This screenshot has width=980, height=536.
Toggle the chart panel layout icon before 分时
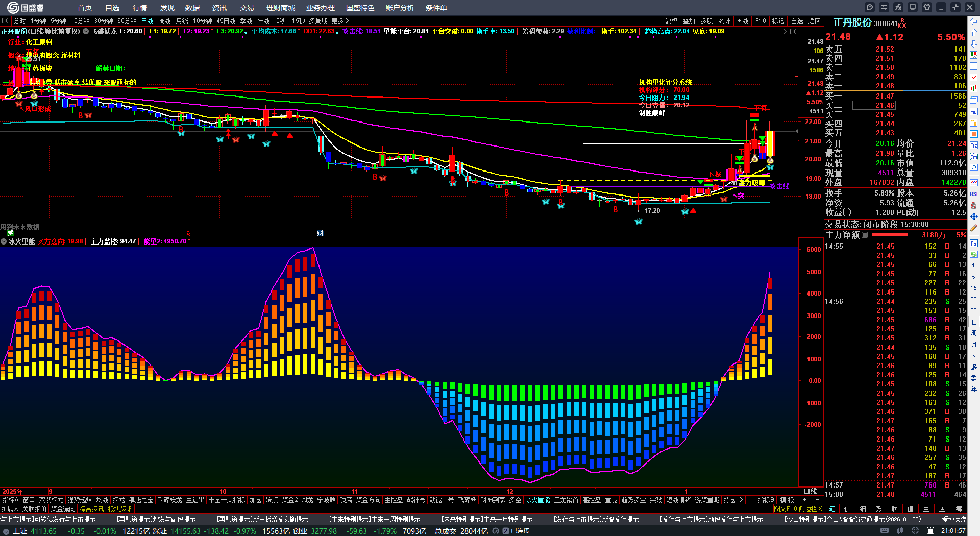tap(5, 21)
